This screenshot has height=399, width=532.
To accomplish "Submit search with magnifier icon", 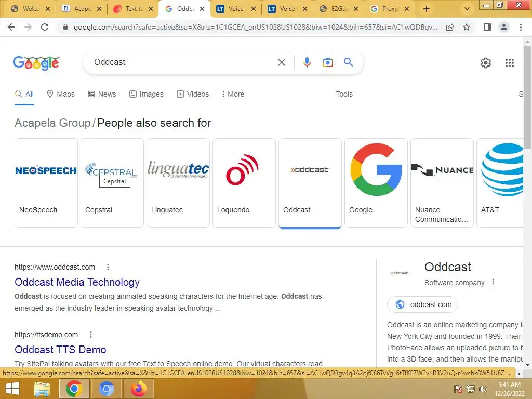I will tap(348, 62).
